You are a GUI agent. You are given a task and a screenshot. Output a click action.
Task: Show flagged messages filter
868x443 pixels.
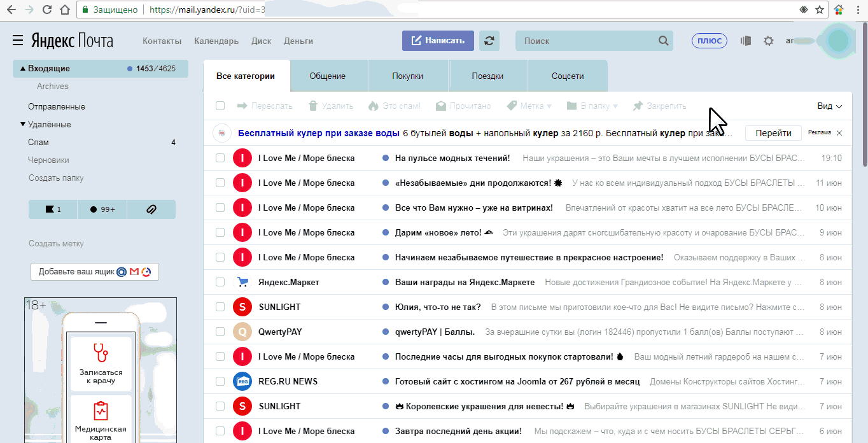[x=53, y=209]
